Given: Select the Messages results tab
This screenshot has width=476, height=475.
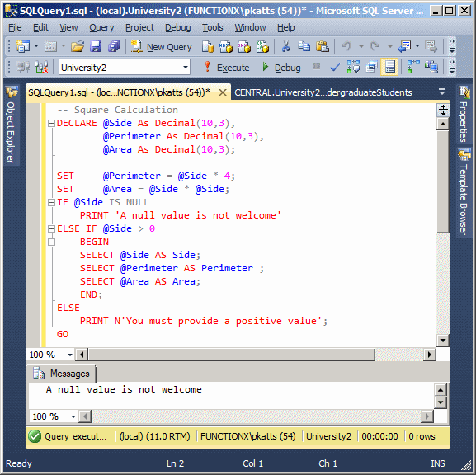Looking at the screenshot, I should click(x=61, y=374).
